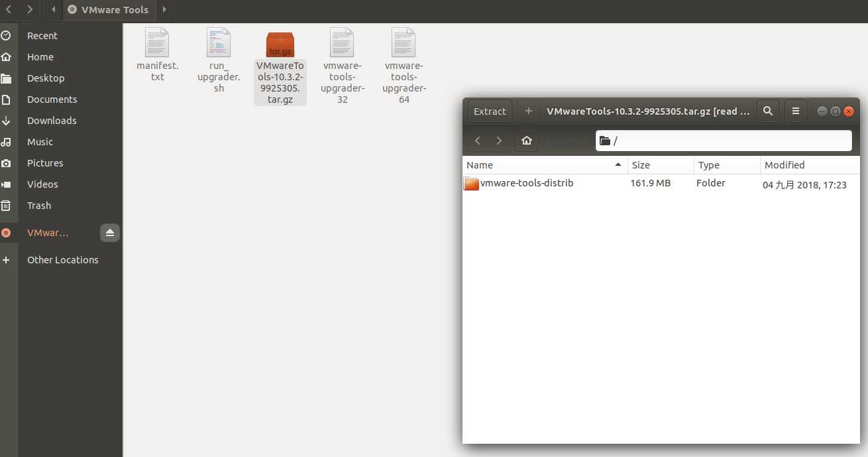The height and width of the screenshot is (457, 868).
Task: Select manifest.txt file icon
Action: tap(157, 42)
